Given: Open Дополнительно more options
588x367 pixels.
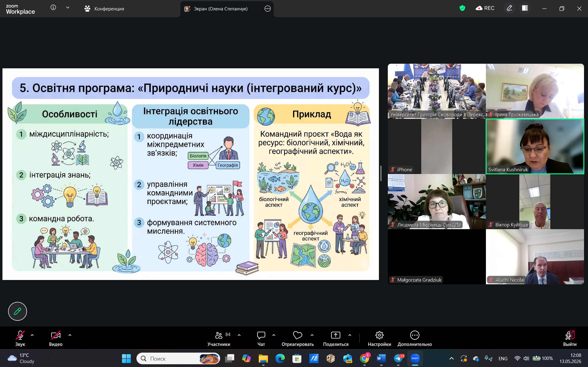Looking at the screenshot, I should coord(415,338).
